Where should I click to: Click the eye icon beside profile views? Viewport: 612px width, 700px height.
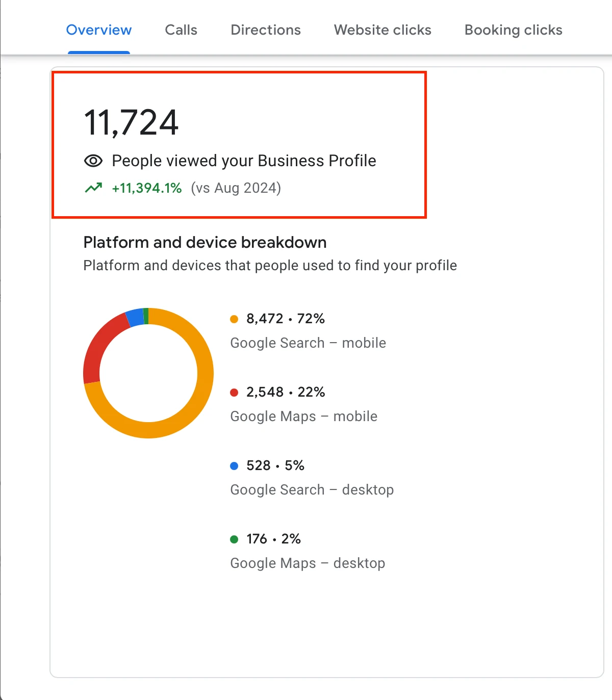point(93,161)
